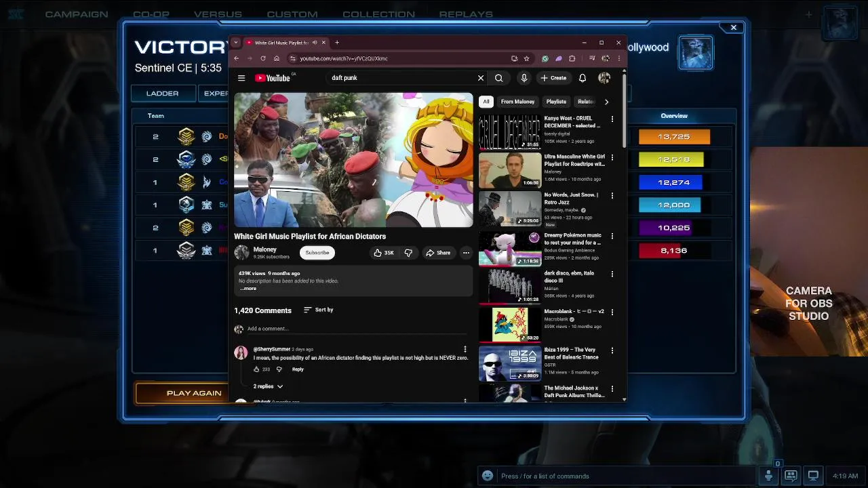Click the main video player image
Image resolution: width=868 pixels, height=488 pixels.
click(x=353, y=160)
